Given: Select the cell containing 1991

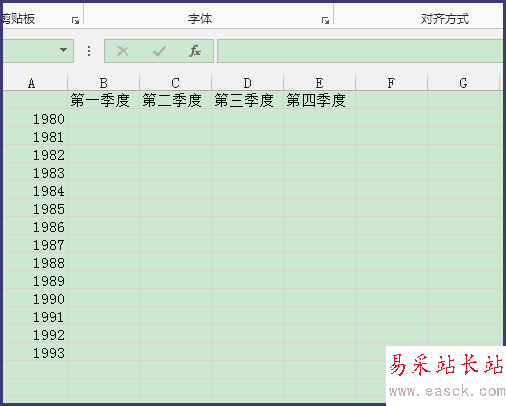Looking at the screenshot, I should pos(35,316).
